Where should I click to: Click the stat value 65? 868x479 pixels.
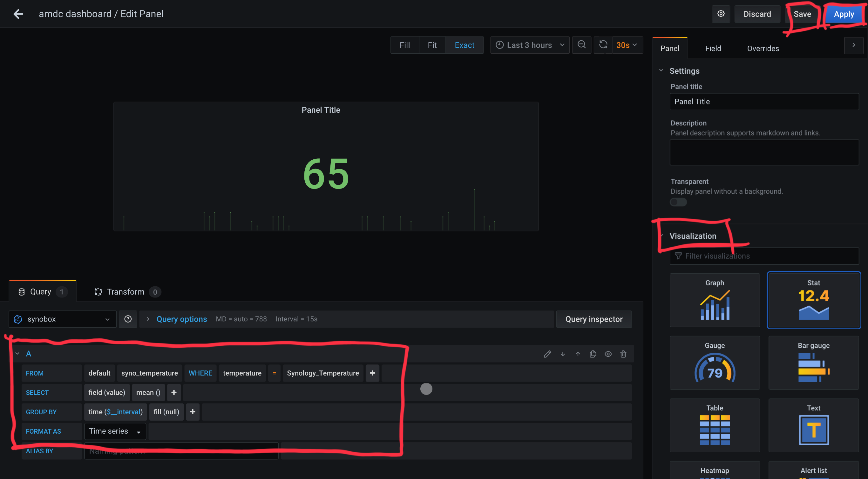coord(326,173)
